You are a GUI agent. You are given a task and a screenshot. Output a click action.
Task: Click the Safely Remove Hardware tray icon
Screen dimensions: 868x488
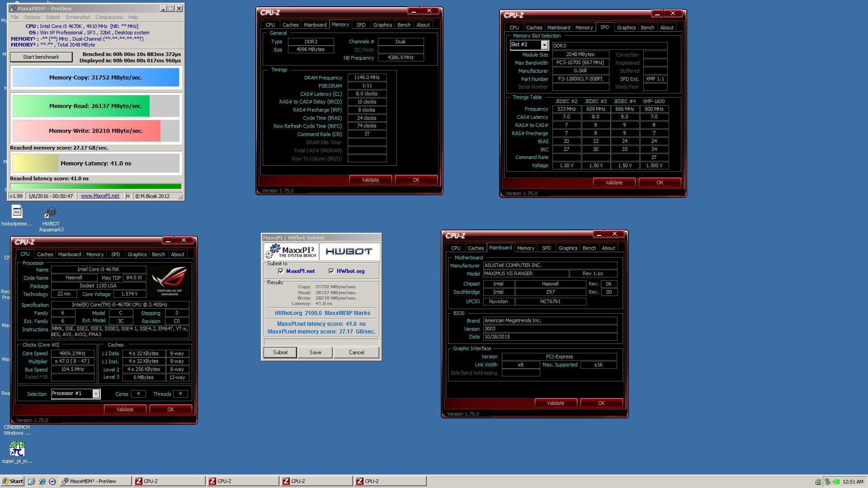tap(827, 482)
